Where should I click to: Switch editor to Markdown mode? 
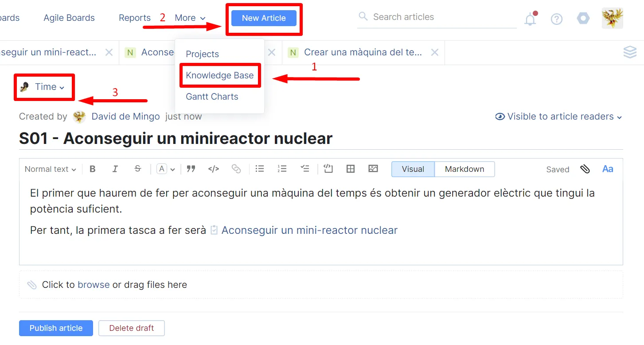(x=464, y=169)
